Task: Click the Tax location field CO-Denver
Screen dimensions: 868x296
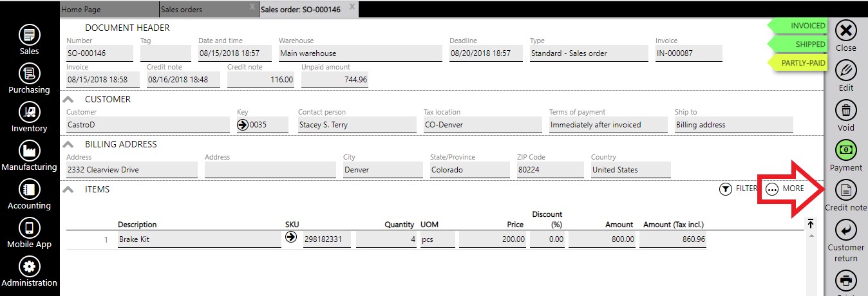Action: click(x=483, y=125)
